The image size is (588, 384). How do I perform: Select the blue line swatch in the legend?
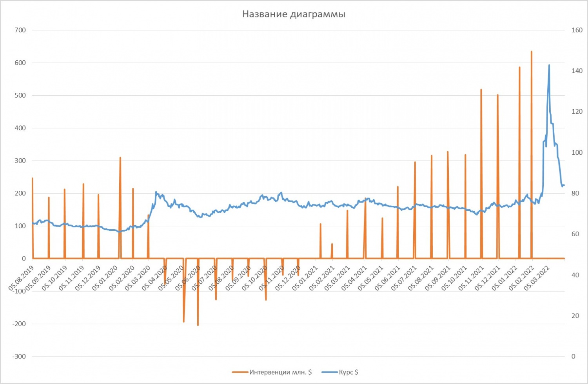pos(329,372)
